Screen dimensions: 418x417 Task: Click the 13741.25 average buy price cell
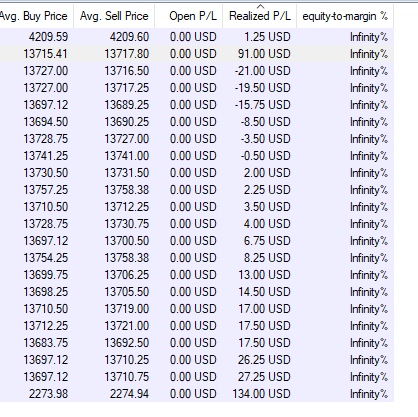click(46, 156)
